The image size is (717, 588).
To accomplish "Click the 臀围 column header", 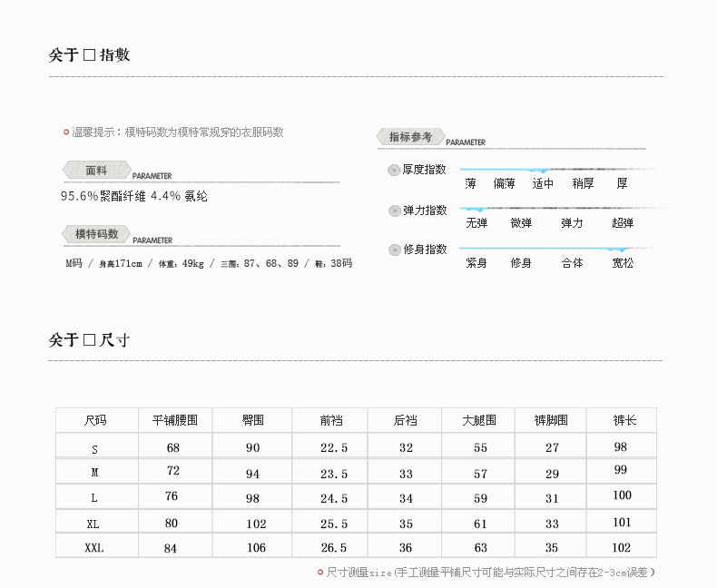I will click(253, 420).
